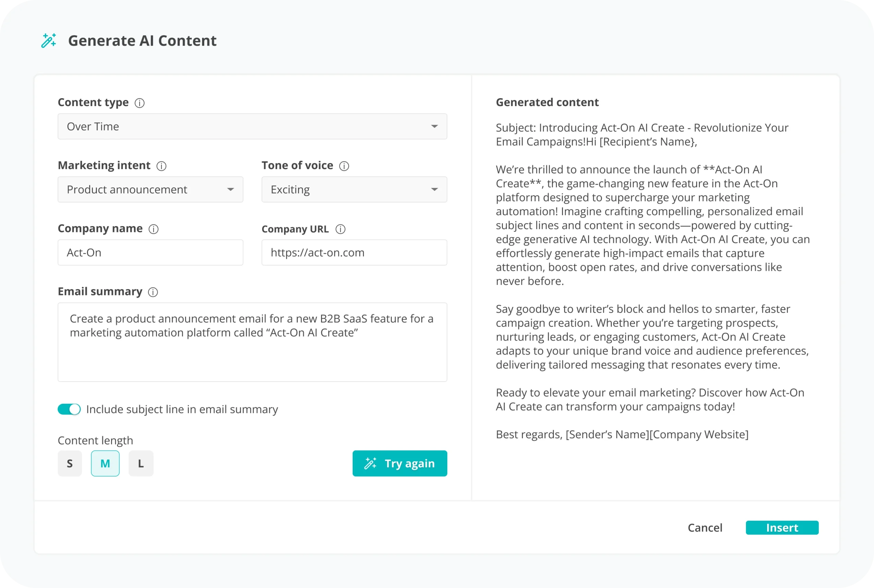The width and height of the screenshot is (874, 588).
Task: Click the magic wand icon in the dialog header
Action: (x=49, y=41)
